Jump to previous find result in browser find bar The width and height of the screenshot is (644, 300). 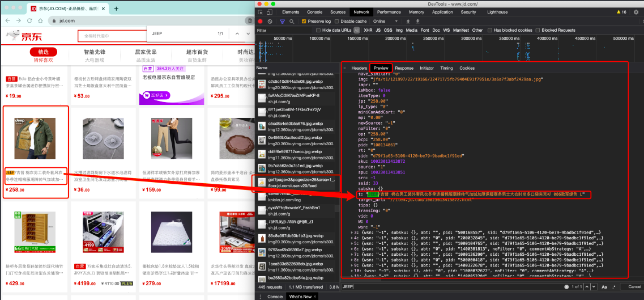237,33
